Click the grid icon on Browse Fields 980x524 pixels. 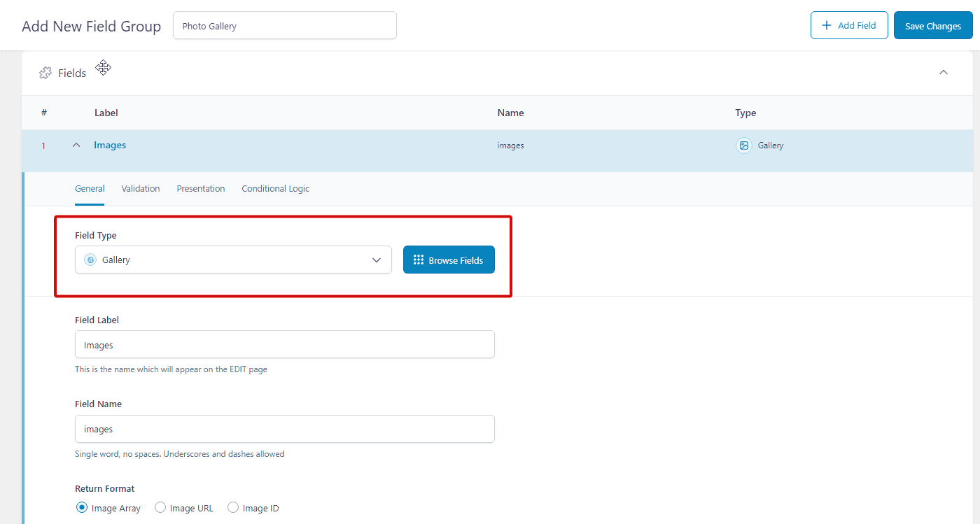(x=419, y=260)
